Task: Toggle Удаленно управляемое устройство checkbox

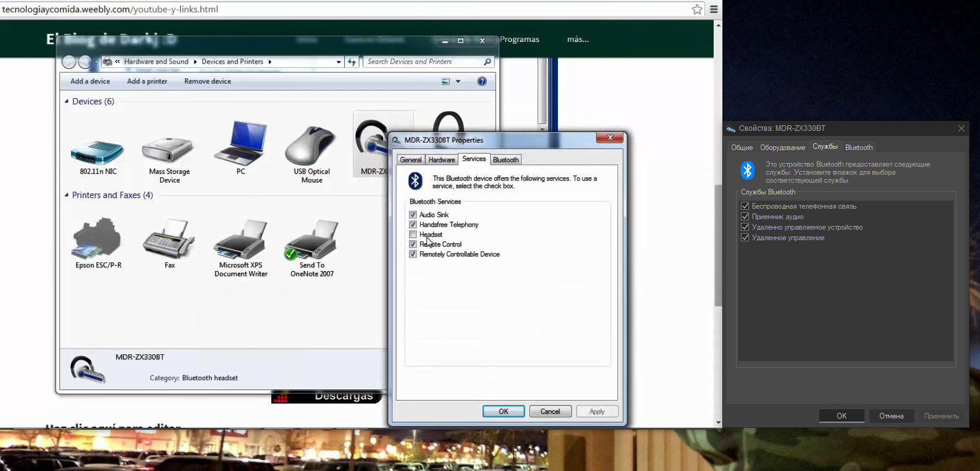Action: coord(745,227)
